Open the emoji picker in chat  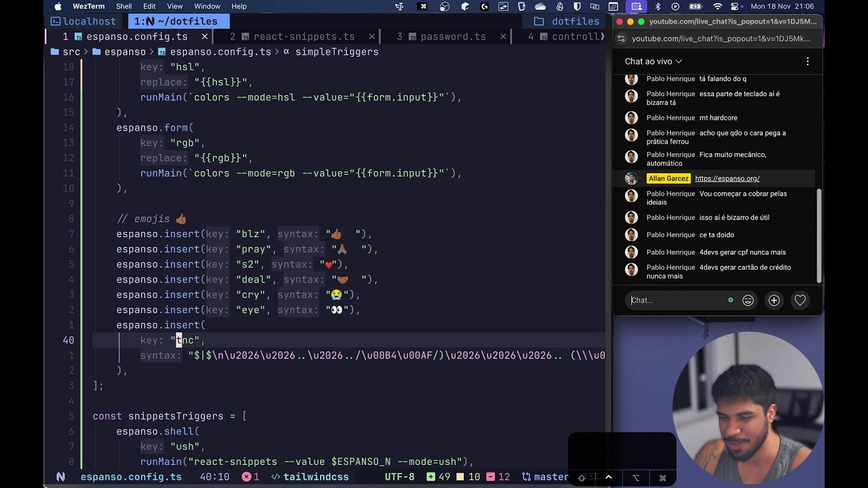coord(748,300)
